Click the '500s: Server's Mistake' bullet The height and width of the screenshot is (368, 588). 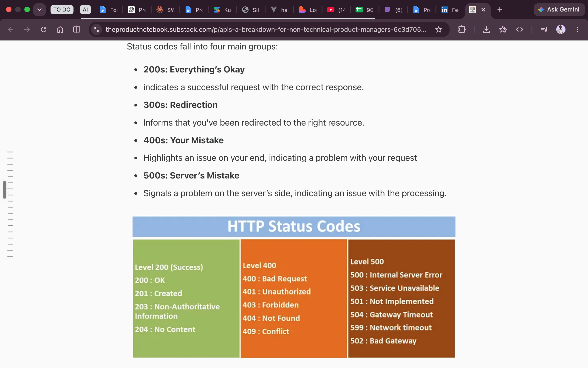click(191, 175)
